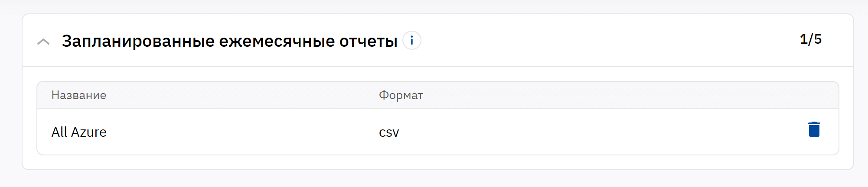
Task: Collapse the Запланированные ежемесячные отчеты section
Action: pyautogui.click(x=43, y=42)
